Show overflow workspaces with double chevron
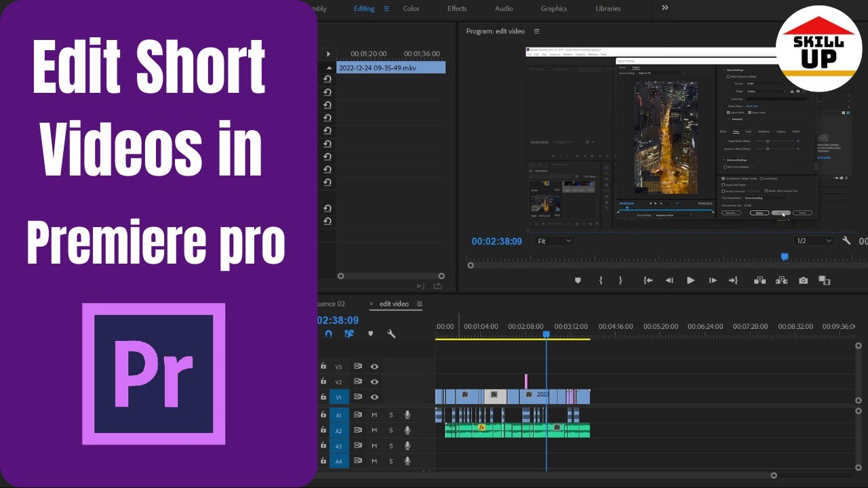This screenshot has height=488, width=868. [x=665, y=8]
